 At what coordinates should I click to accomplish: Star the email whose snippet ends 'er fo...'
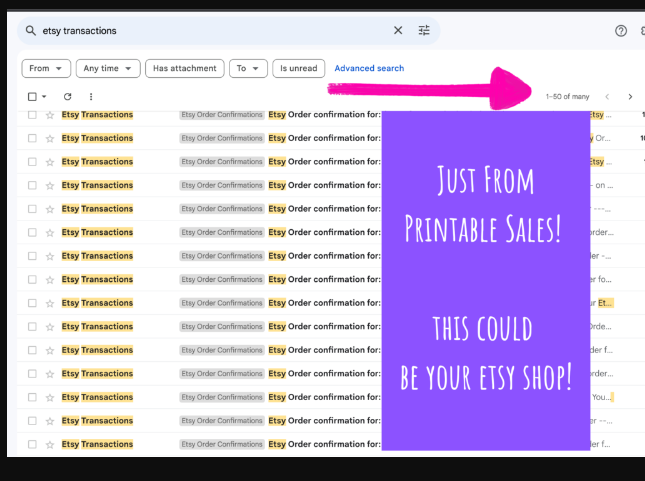tap(50, 280)
